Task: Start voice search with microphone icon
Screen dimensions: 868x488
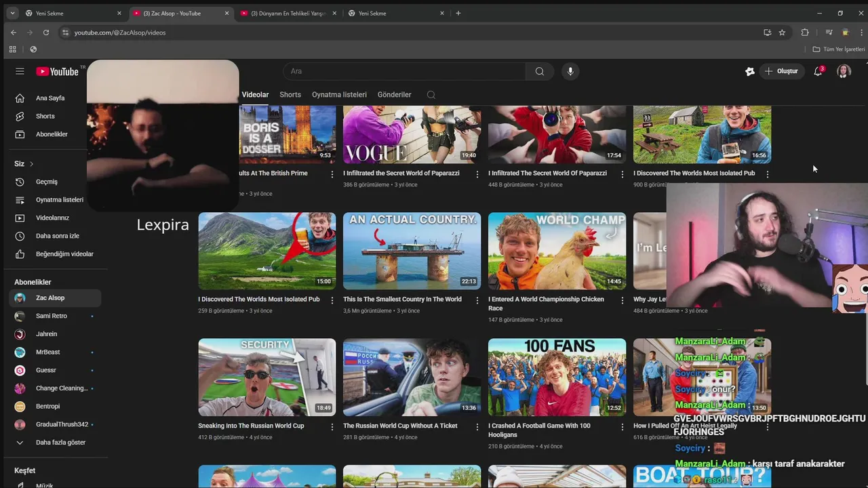Action: tap(570, 71)
